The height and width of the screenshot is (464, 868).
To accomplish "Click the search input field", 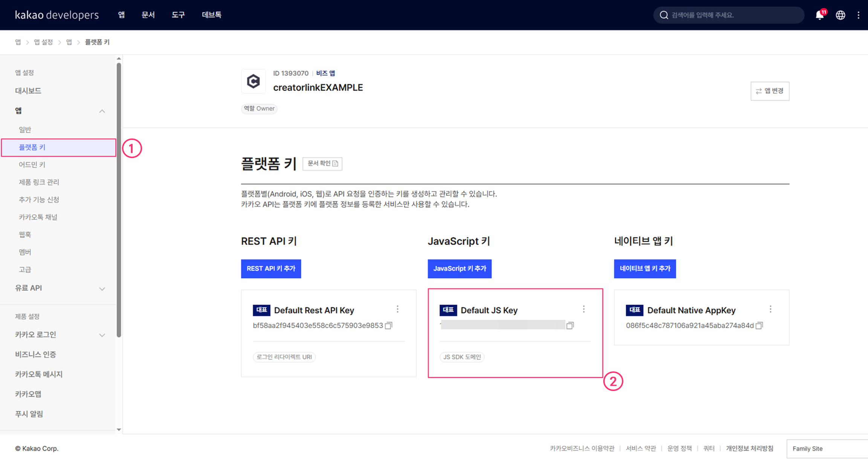I will [731, 15].
